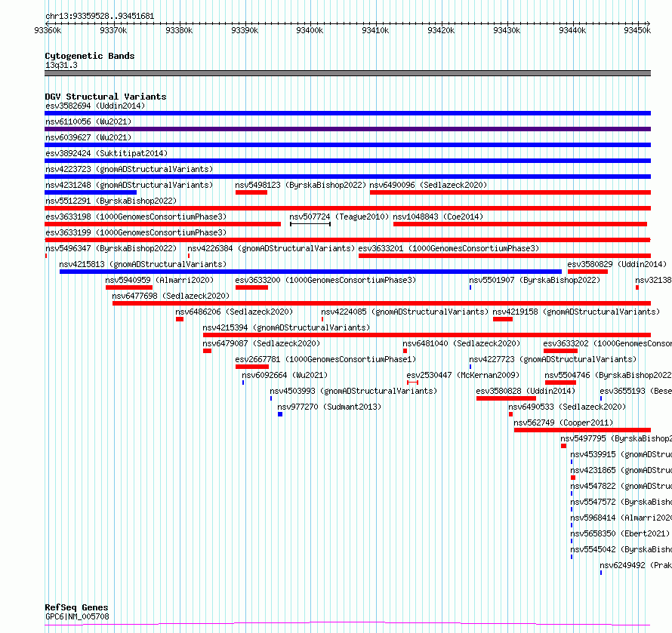Click nsv1048843 (Coe2014) label
The height and width of the screenshot is (633, 672).
tap(438, 217)
